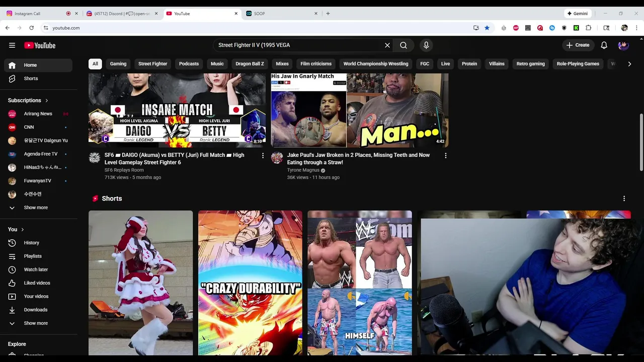Select the Street Fighter filter chip
This screenshot has height=362, width=644.
pos(152,64)
